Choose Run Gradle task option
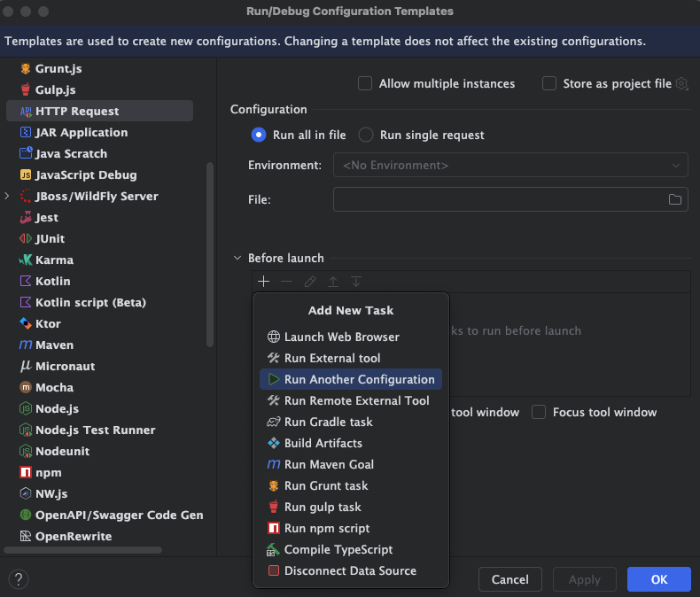The height and width of the screenshot is (597, 700). pyautogui.click(x=351, y=423)
